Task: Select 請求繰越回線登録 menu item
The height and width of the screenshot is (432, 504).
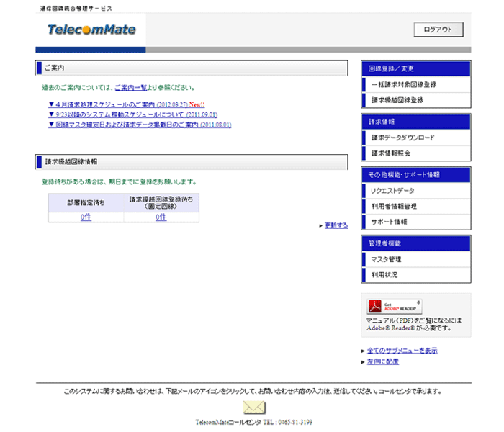Action: click(x=416, y=100)
